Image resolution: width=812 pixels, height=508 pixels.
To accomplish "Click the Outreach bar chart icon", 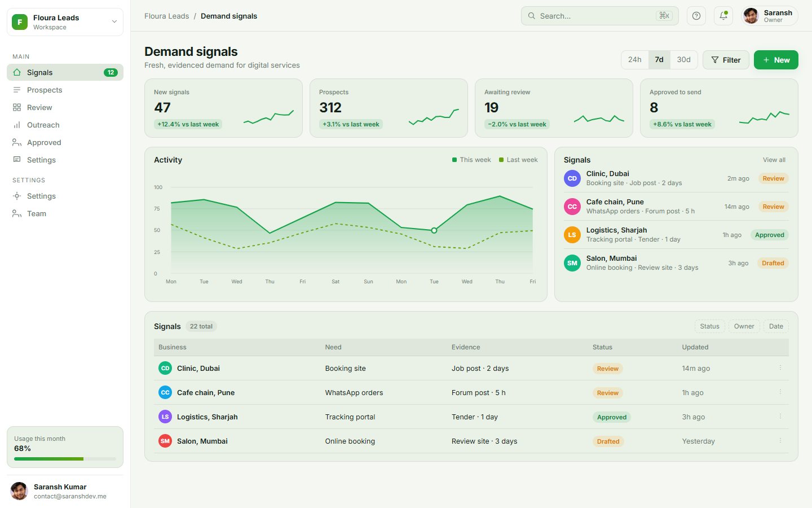I will click(17, 125).
